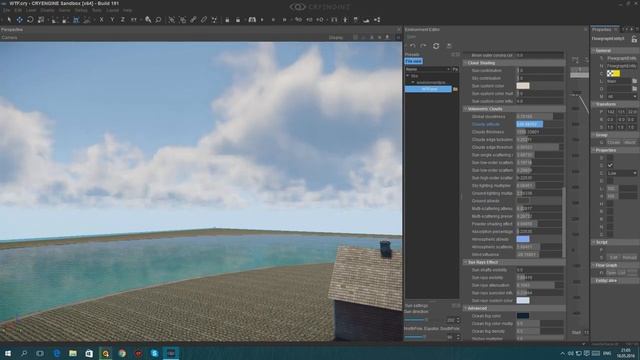Open the Edit menu
This screenshot has height=360, width=640.
18,10
